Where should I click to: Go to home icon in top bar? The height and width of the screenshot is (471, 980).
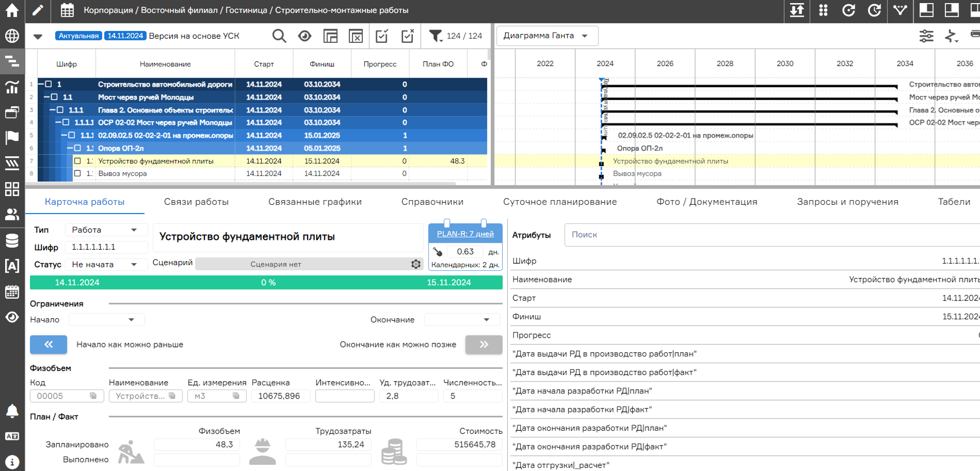[x=12, y=10]
